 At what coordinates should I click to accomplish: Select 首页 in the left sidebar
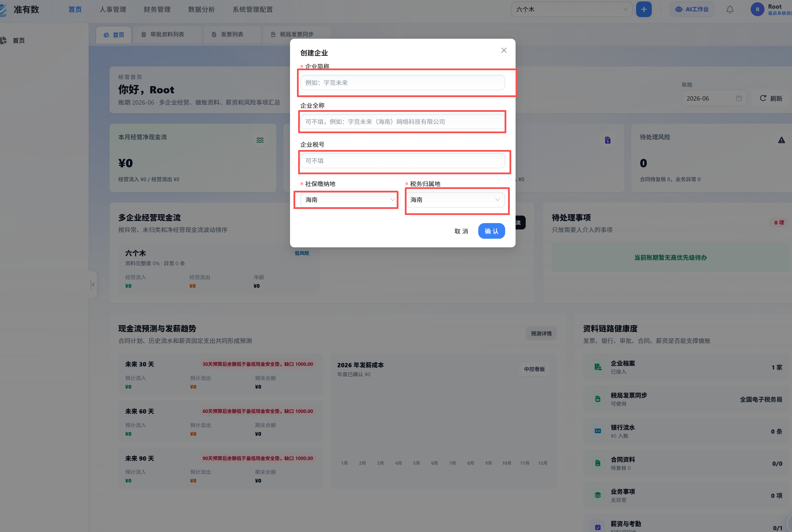19,40
